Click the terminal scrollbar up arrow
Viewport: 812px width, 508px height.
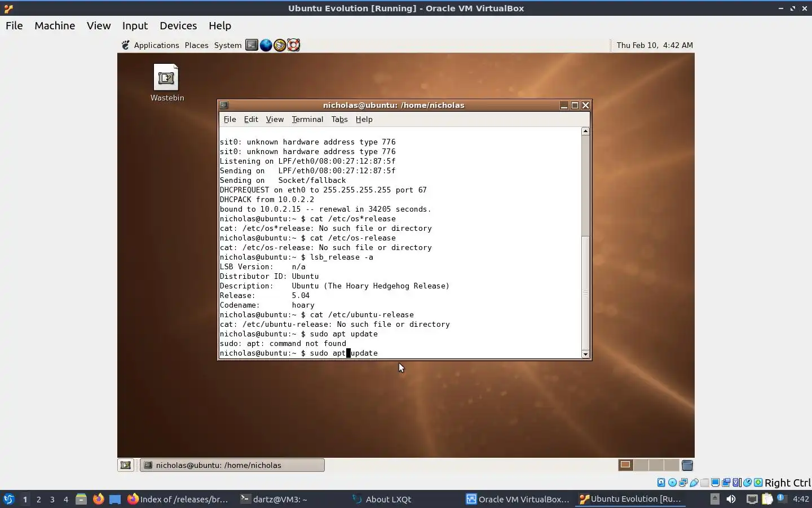[x=585, y=131]
